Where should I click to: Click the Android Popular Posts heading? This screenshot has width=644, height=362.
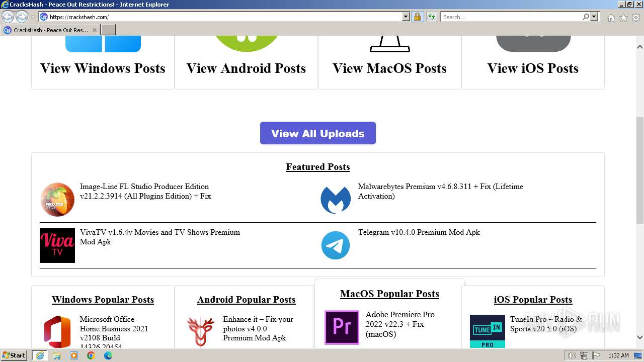(x=247, y=300)
